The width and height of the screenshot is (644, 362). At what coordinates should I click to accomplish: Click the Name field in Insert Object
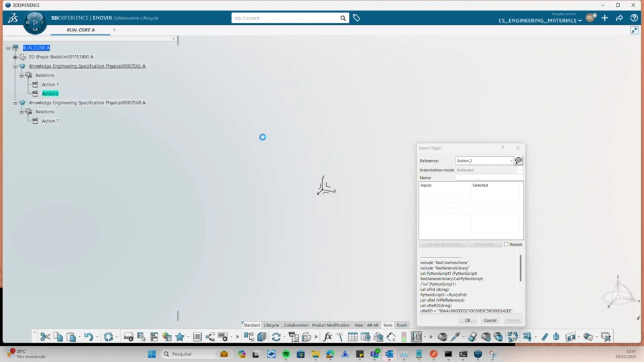click(489, 178)
